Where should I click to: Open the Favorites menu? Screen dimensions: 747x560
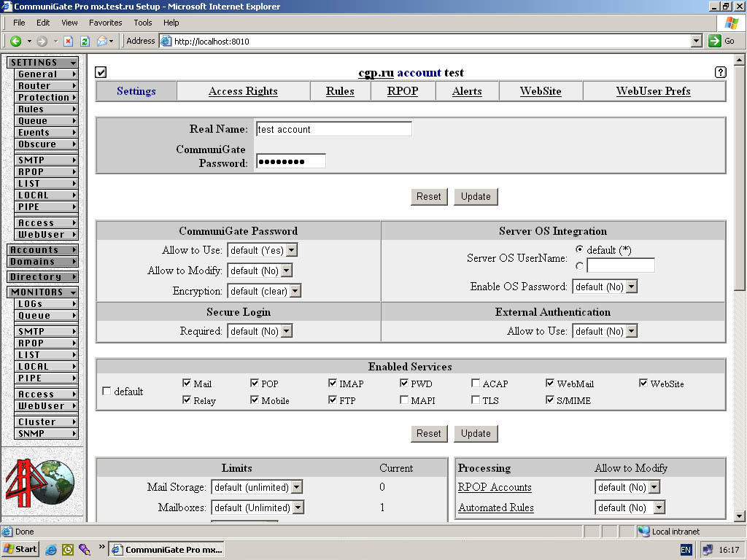[105, 23]
